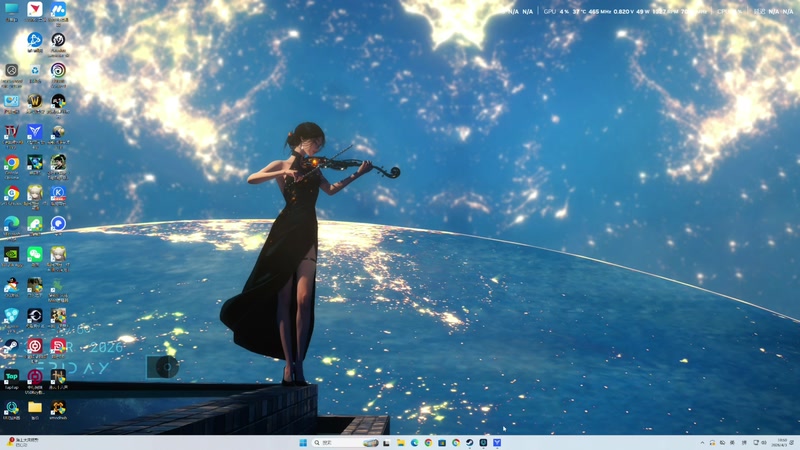Image resolution: width=800 pixels, height=450 pixels.
Task: Expand the hidden system tray icons chevron
Action: coord(702,443)
